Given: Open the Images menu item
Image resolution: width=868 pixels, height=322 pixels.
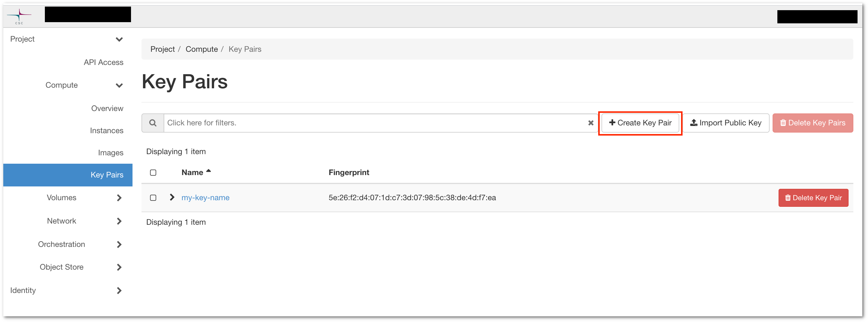Looking at the screenshot, I should pyautogui.click(x=111, y=153).
